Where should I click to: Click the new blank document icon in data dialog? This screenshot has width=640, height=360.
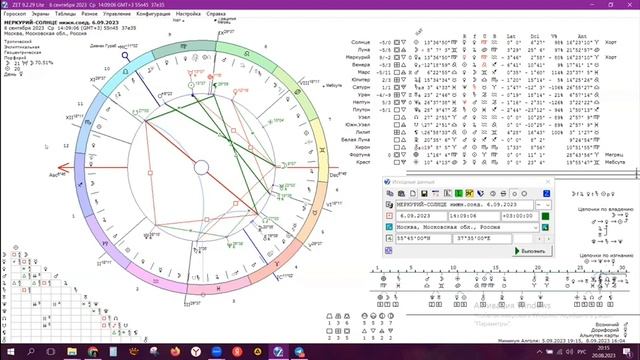click(413, 193)
